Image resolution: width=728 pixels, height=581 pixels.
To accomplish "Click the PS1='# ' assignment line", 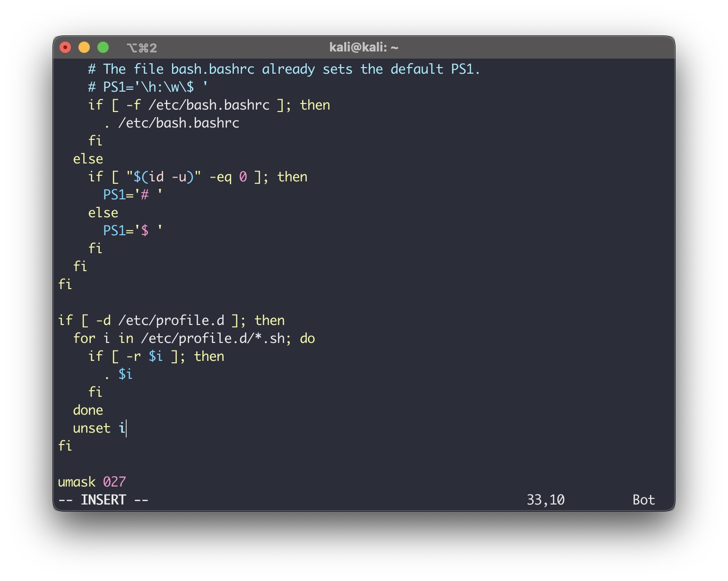I will [x=133, y=195].
